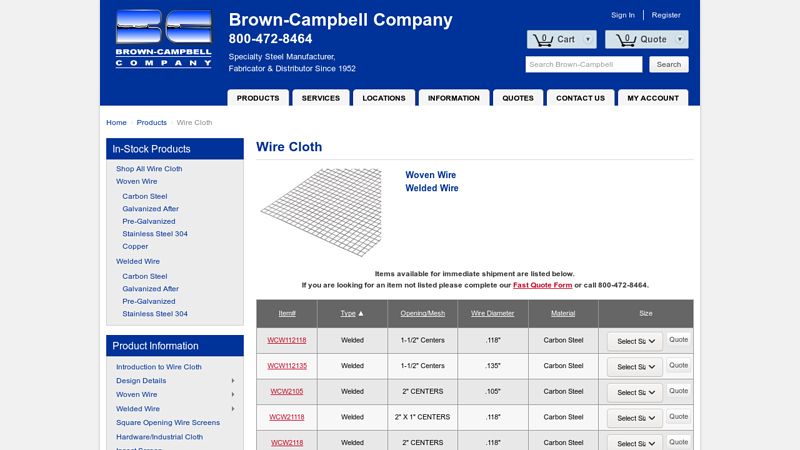Viewport: 800px width, 450px height.
Task: Open size dropdown for WCW2105
Action: tap(635, 392)
